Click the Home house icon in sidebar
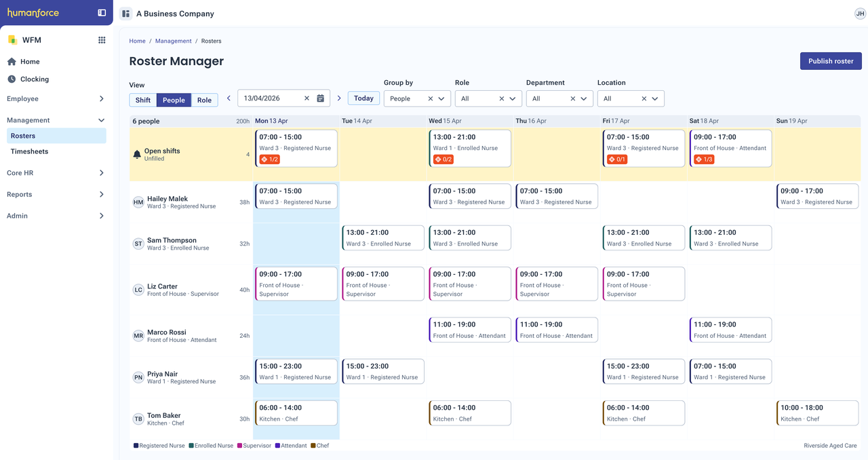The image size is (868, 460). pos(12,62)
